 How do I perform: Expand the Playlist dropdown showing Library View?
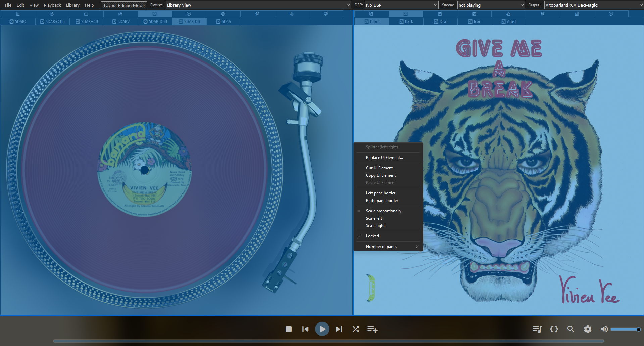click(258, 5)
